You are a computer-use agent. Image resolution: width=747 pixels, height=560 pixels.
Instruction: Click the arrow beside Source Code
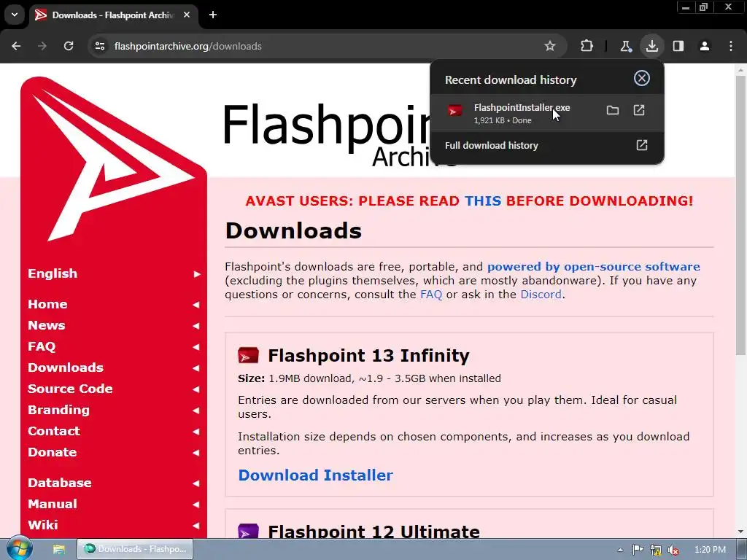pos(196,389)
